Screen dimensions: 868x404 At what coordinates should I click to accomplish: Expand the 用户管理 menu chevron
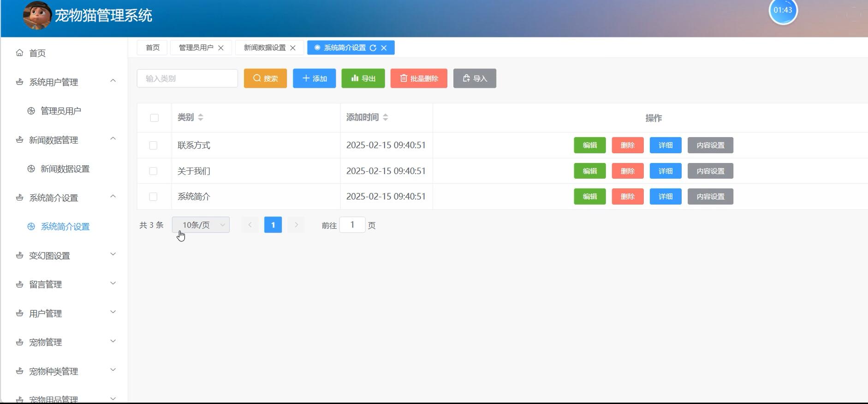[x=113, y=312]
